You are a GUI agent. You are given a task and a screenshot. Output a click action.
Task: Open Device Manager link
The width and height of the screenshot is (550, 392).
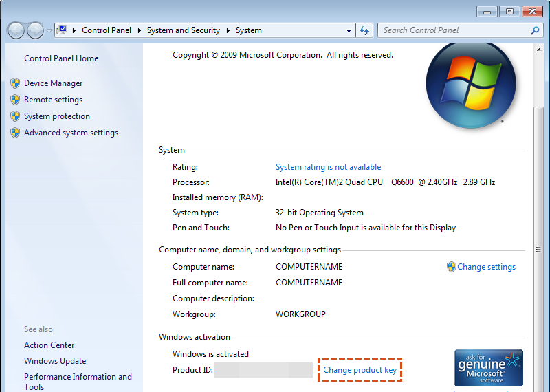tap(54, 83)
